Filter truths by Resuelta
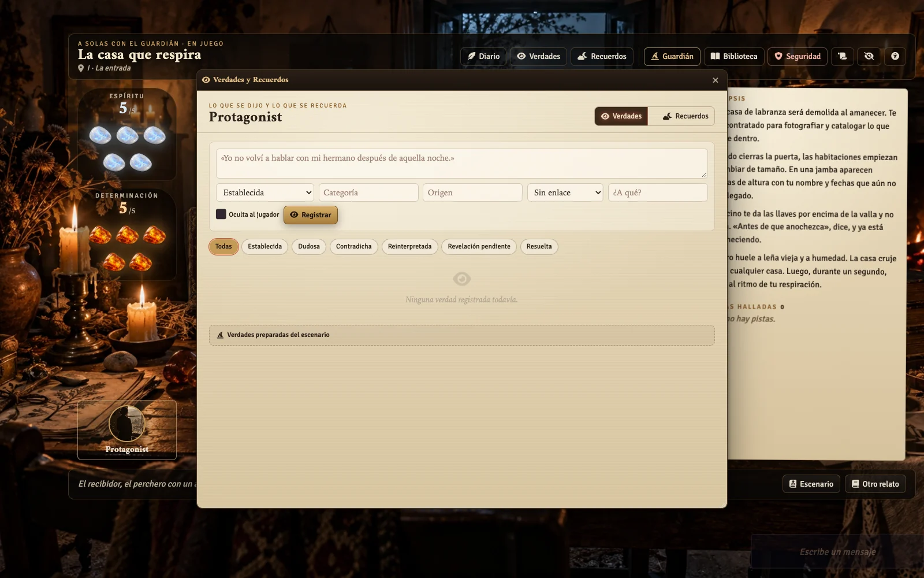Viewport: 924px width, 578px height. click(539, 247)
